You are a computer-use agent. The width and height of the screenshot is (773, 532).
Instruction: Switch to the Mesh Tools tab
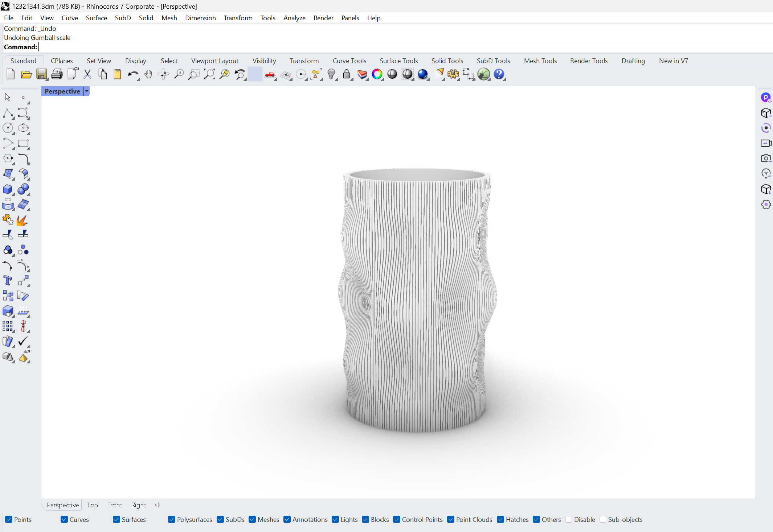point(540,61)
